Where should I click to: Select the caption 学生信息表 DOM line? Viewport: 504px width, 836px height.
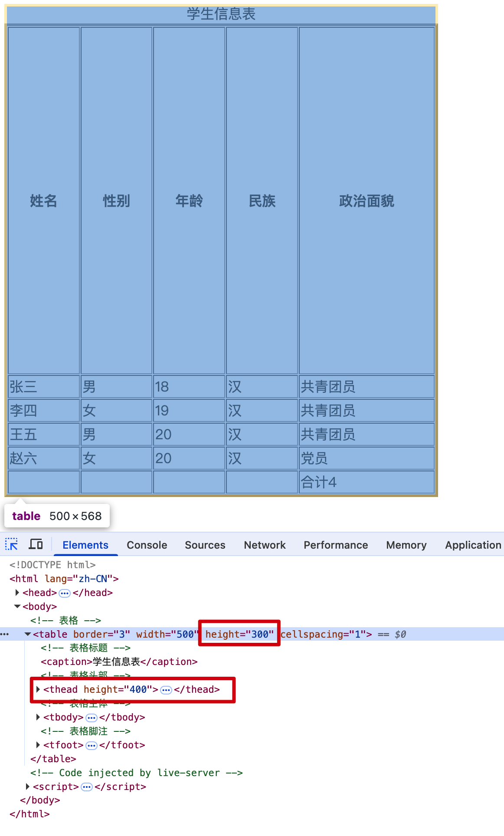pos(119,662)
